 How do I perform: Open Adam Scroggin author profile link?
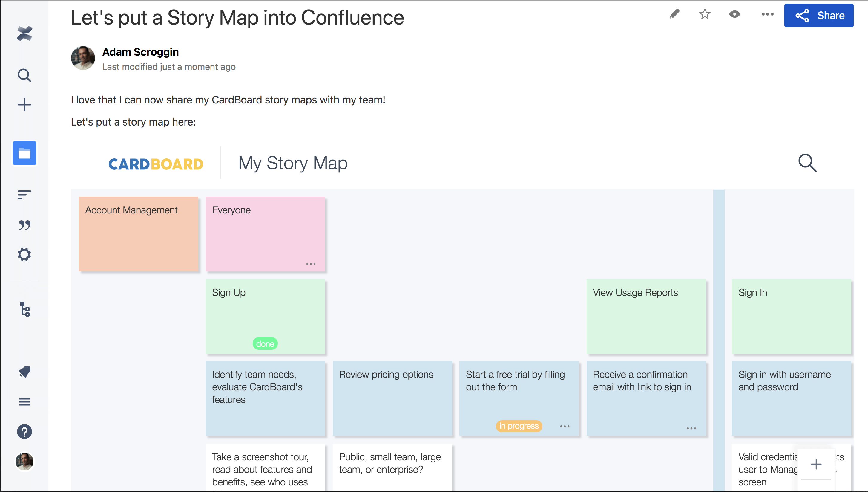[x=140, y=52]
